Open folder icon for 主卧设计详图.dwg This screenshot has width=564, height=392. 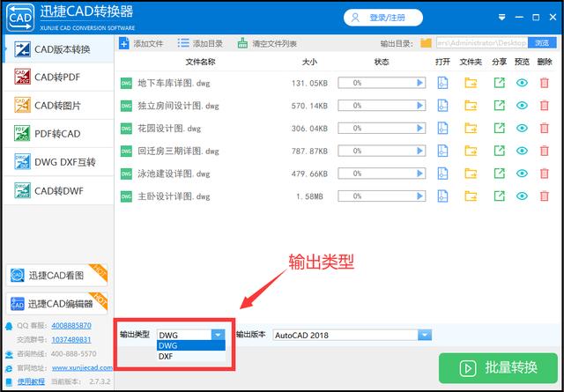(471, 196)
